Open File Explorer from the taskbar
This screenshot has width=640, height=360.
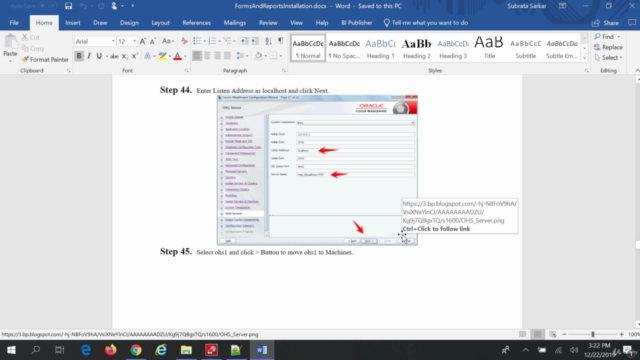[x=186, y=350]
